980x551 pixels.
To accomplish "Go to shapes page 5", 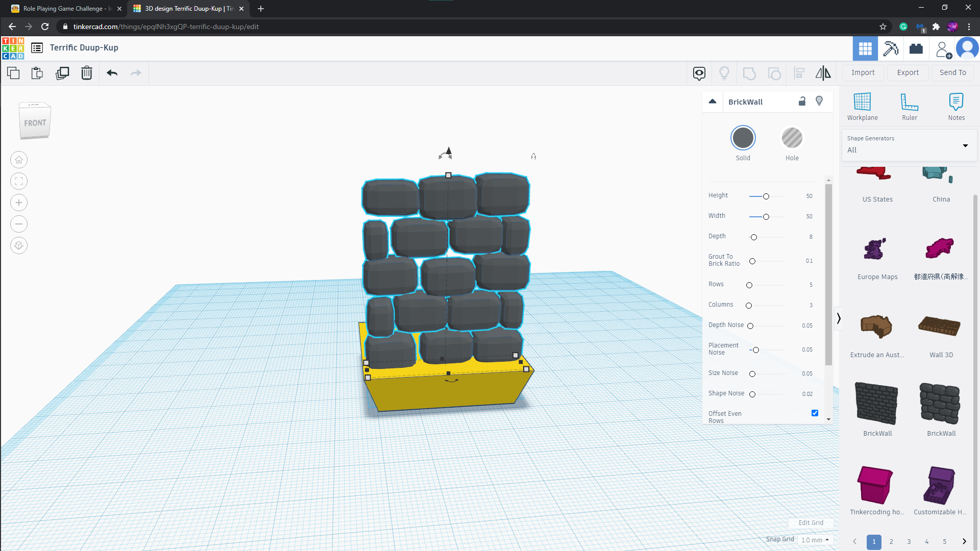I will [x=945, y=542].
